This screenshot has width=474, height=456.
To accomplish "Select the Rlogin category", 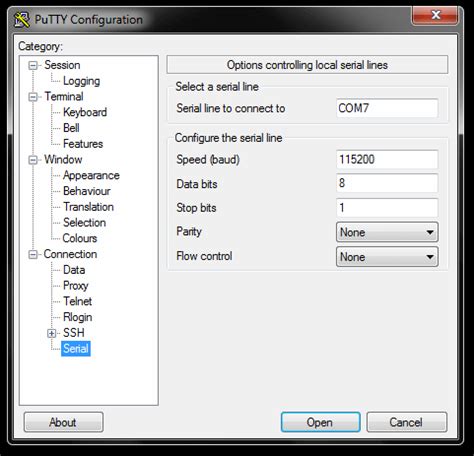I will click(78, 317).
